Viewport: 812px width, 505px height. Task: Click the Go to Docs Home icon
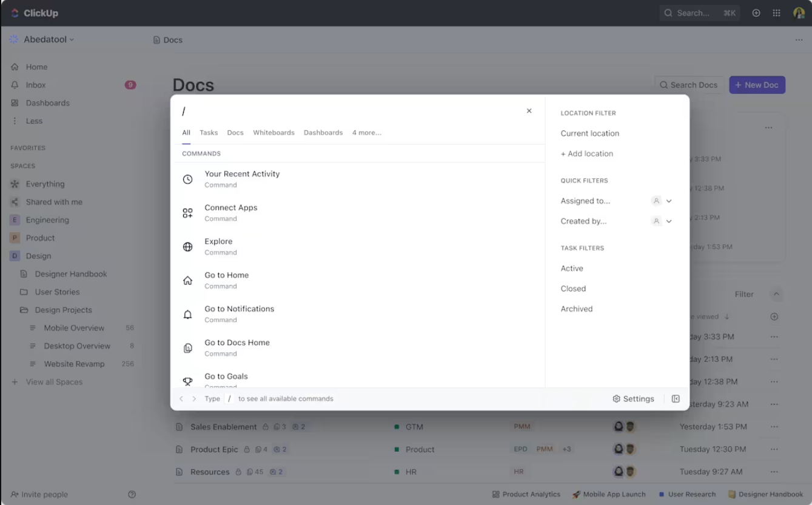tap(188, 348)
